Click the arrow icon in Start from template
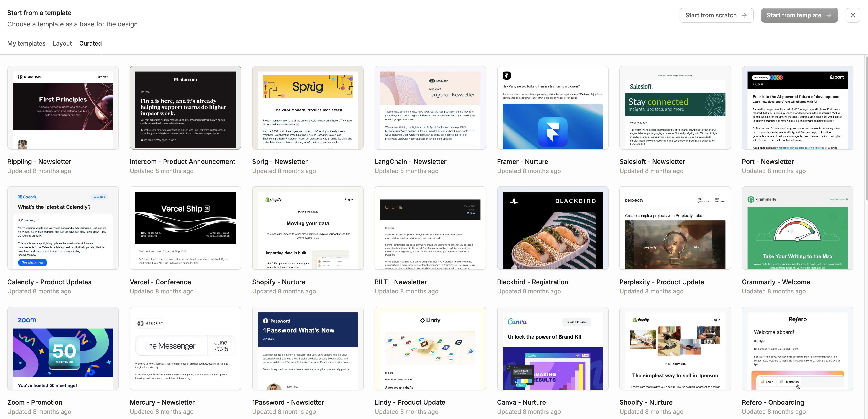This screenshot has width=868, height=419. coord(829,15)
